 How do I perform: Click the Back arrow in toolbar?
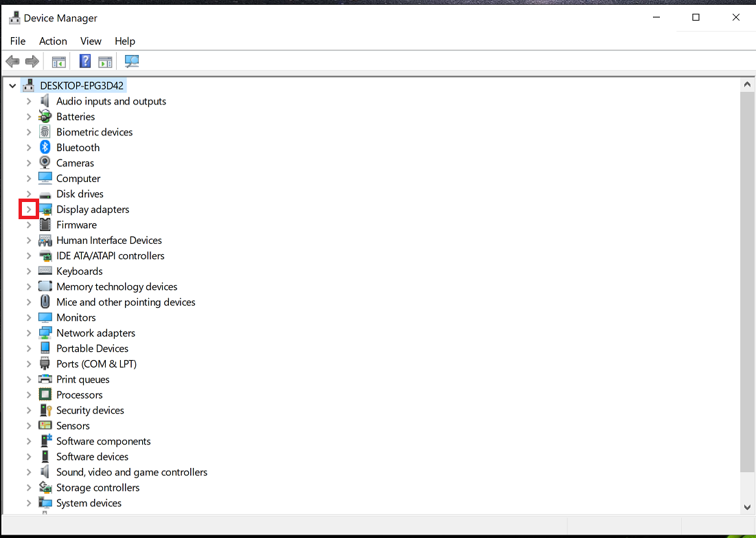pos(12,62)
